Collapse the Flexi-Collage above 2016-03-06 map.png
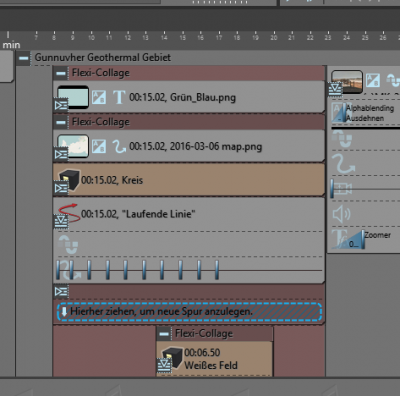The width and height of the screenshot is (400, 396). pyautogui.click(x=61, y=122)
